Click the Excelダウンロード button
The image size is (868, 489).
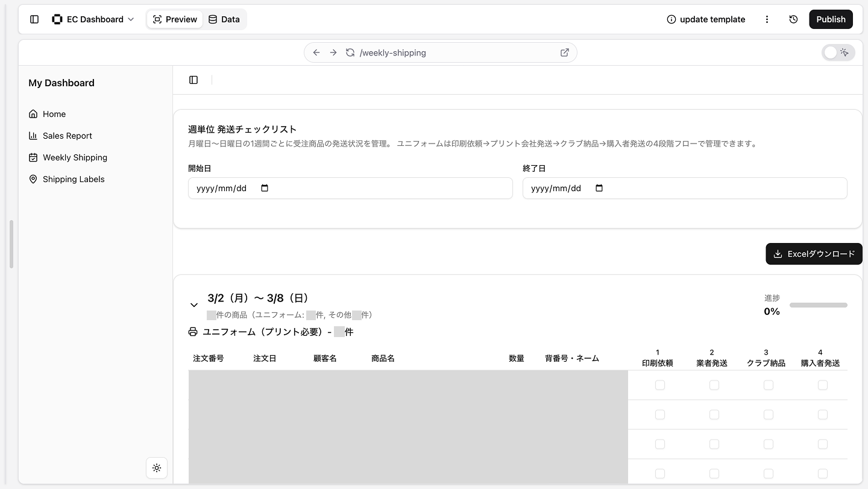point(814,254)
